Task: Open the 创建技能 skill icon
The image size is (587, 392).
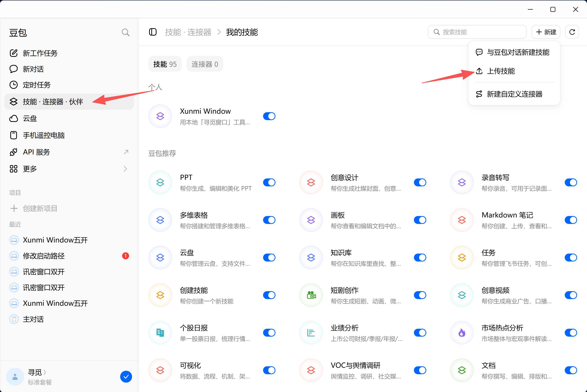Action: click(160, 295)
